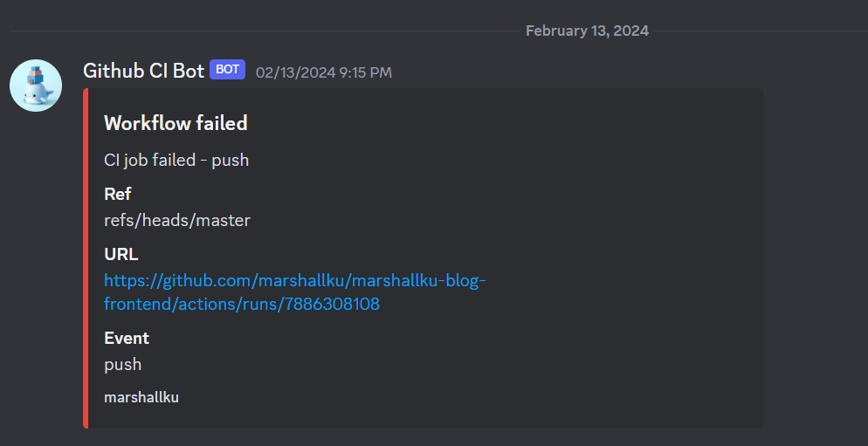Viewport: 868px width, 446px height.
Task: Click the Github CI Bot whale avatar
Action: [36, 86]
